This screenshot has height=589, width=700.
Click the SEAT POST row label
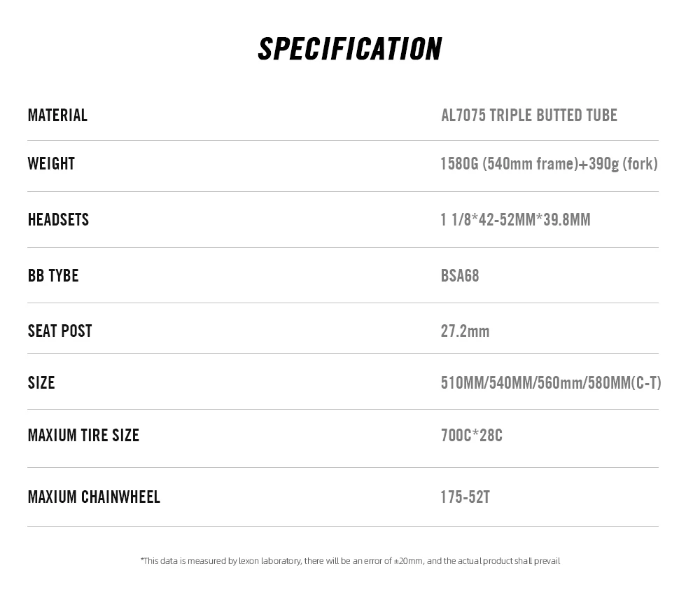(x=59, y=331)
